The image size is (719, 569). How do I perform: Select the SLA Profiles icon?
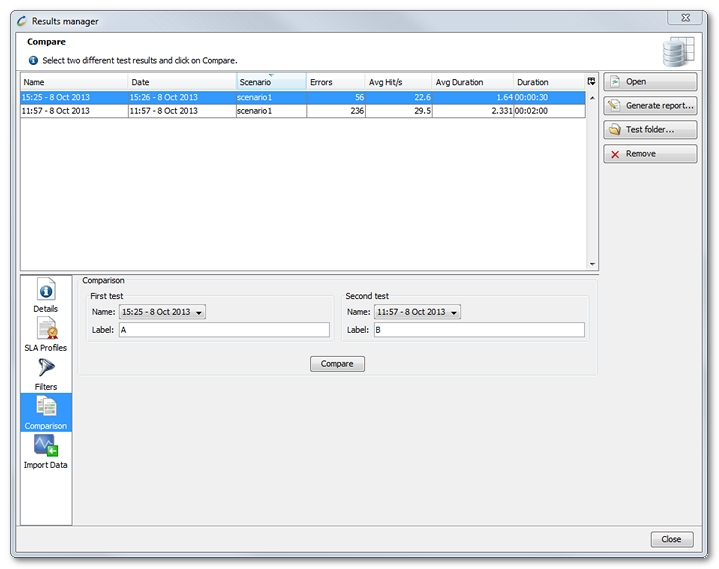click(x=46, y=329)
